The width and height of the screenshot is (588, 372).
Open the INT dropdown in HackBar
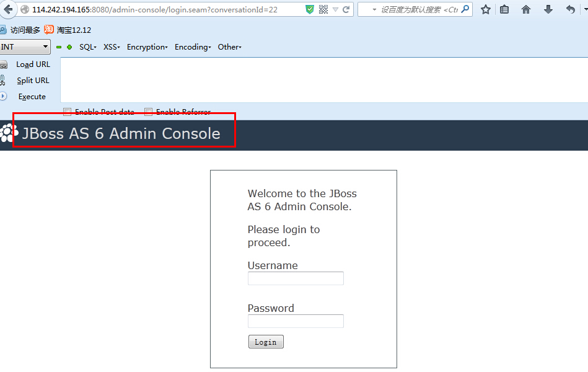(25, 47)
